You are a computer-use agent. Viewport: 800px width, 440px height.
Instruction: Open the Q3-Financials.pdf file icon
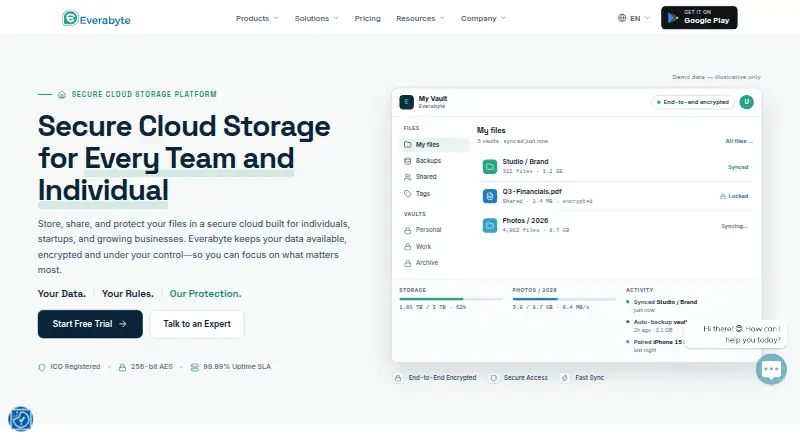(x=490, y=196)
